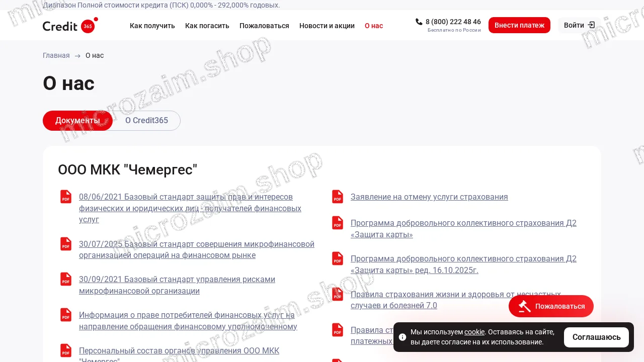Click the gavel icon on the Пожаловаться floating button
Viewport: 644px width, 362px height.
524,306
